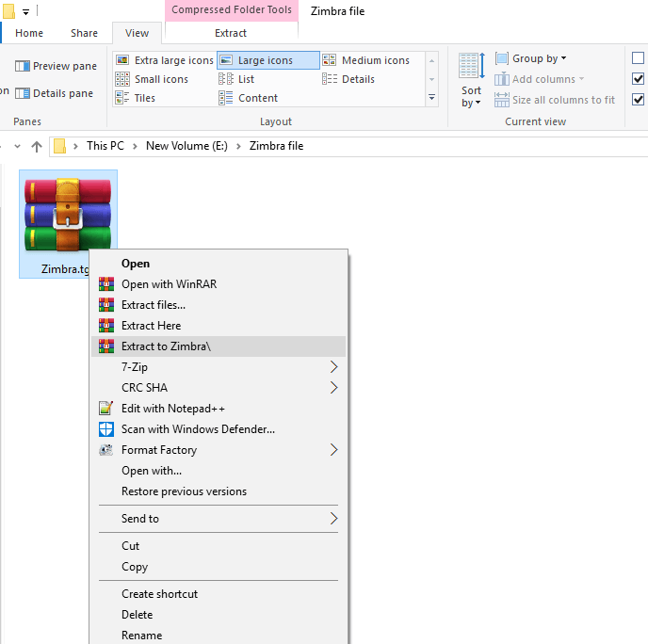The width and height of the screenshot is (648, 644).
Task: Click the Notepad++ icon in the context menu
Action: 106,408
